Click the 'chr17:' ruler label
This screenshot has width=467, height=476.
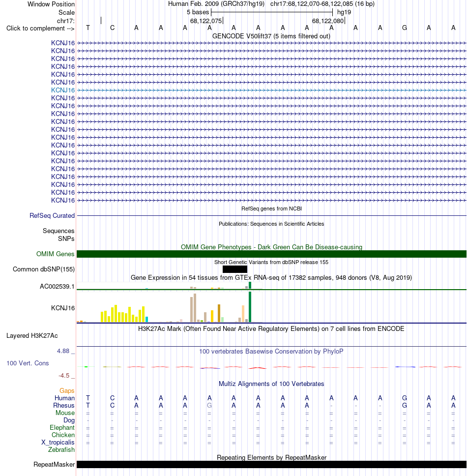coord(65,21)
